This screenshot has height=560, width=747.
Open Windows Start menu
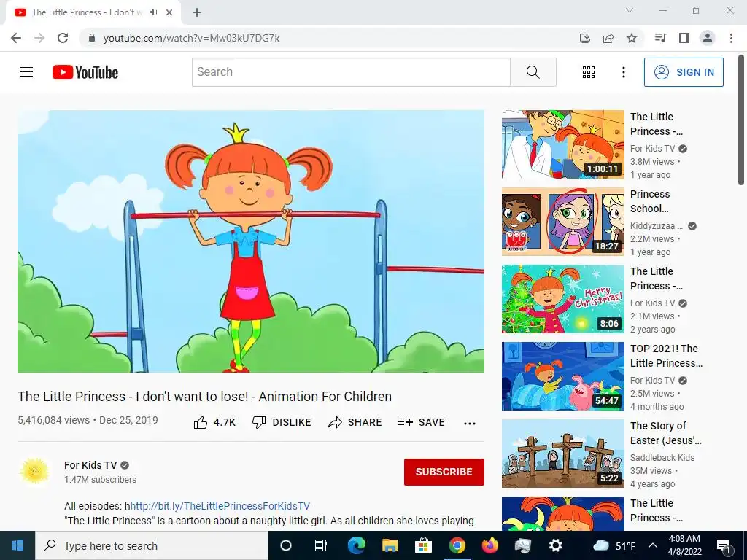tap(18, 545)
